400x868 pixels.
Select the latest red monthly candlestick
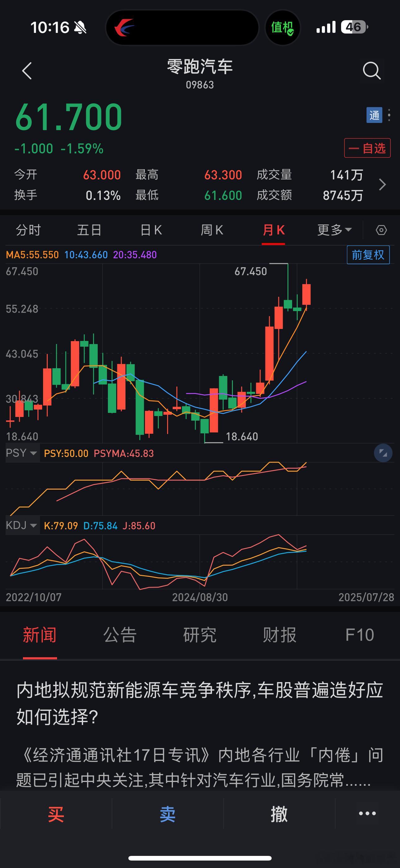pos(306,294)
